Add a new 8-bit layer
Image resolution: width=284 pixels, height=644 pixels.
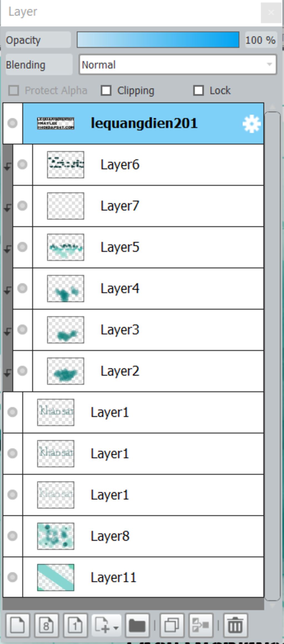(47, 625)
